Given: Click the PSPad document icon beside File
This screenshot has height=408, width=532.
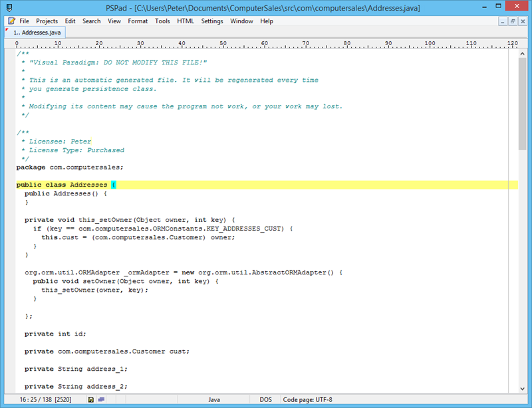Looking at the screenshot, I should (x=11, y=21).
